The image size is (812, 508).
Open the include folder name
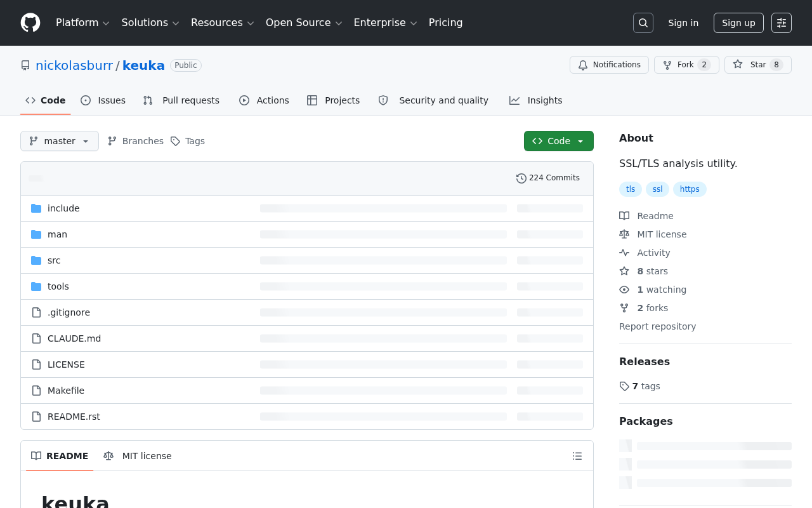[x=63, y=208]
